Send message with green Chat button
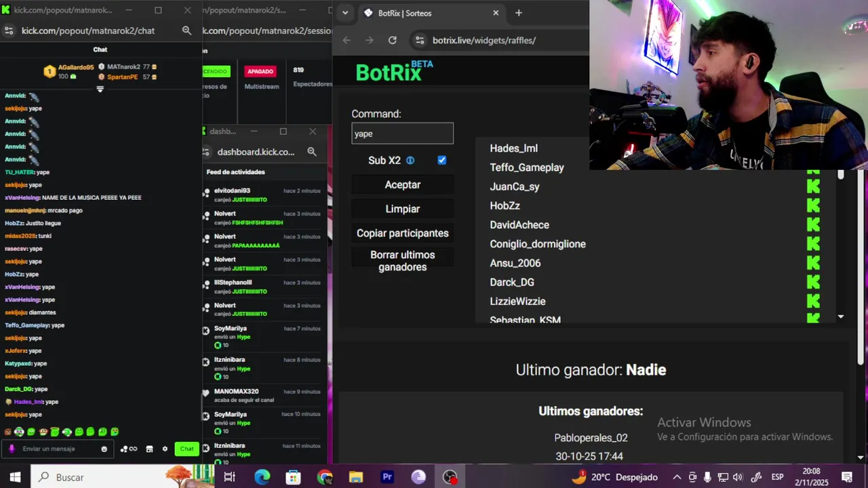The height and width of the screenshot is (488, 868). [x=186, y=449]
